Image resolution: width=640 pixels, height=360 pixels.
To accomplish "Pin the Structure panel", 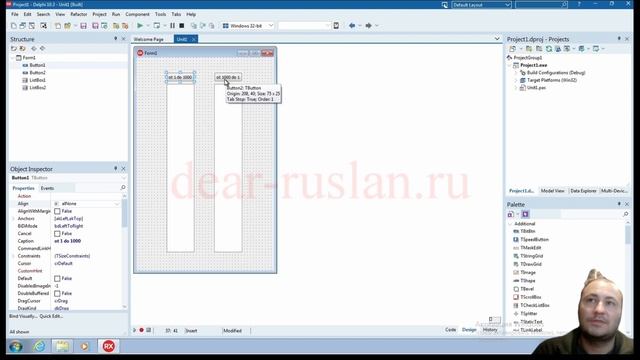I will click(116, 39).
